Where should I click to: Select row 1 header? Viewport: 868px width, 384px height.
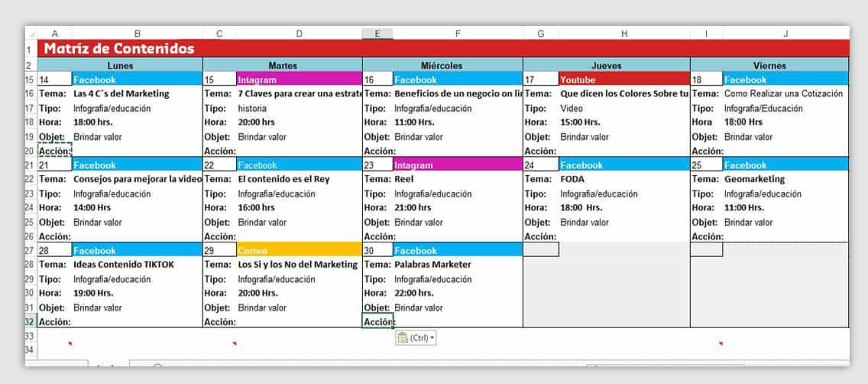coord(31,49)
